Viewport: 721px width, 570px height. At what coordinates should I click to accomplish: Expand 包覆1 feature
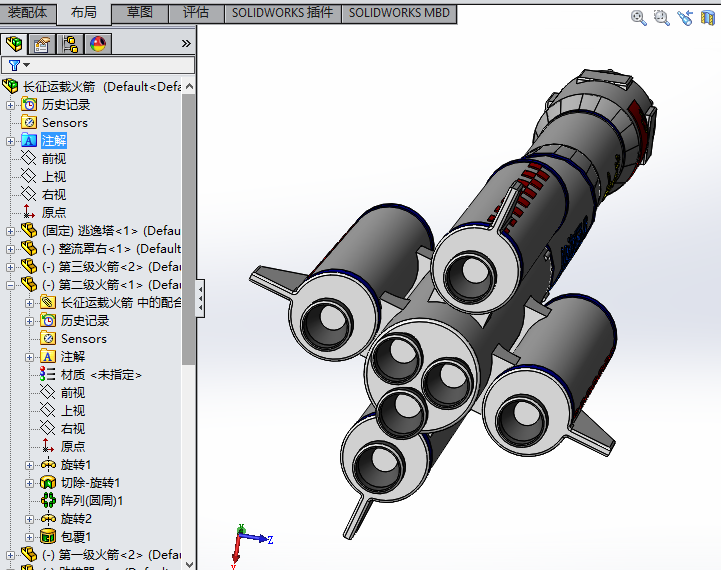click(29, 537)
